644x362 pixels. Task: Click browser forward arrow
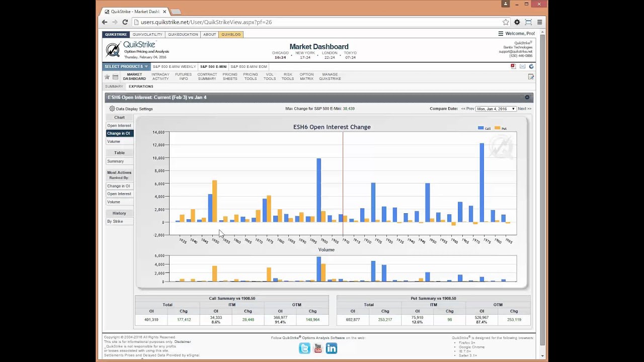click(115, 22)
